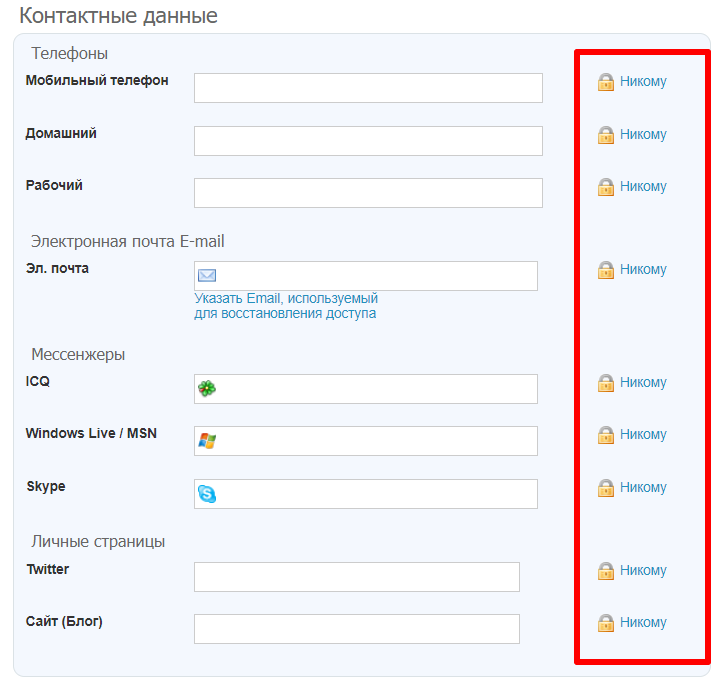The width and height of the screenshot is (724, 681).
Task: Click the Twitter input field
Action: tap(357, 577)
